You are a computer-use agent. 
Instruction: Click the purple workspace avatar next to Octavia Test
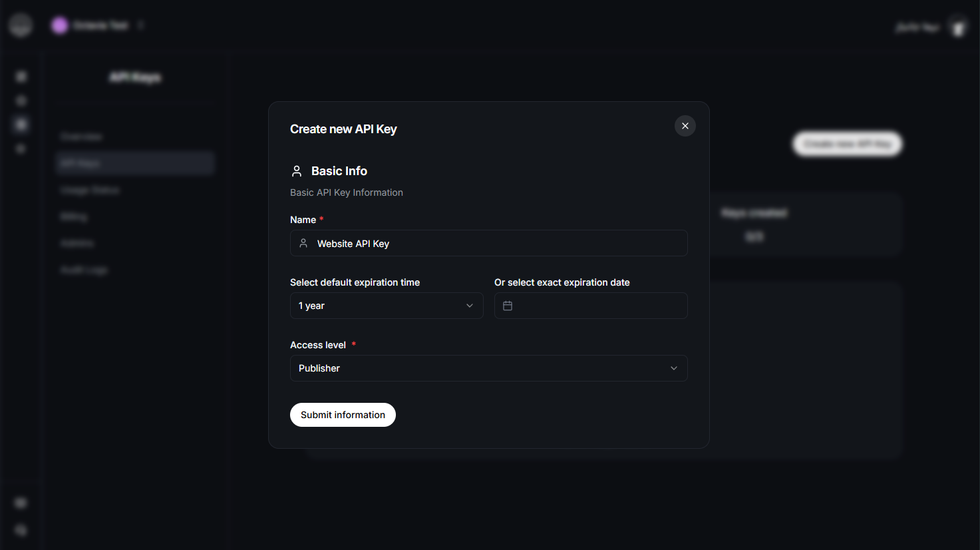[60, 25]
